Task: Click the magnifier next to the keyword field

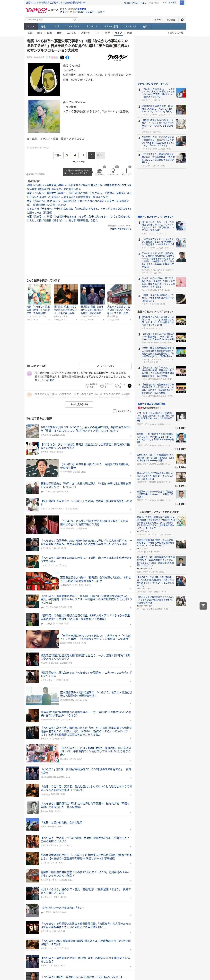Action: point(75,20)
